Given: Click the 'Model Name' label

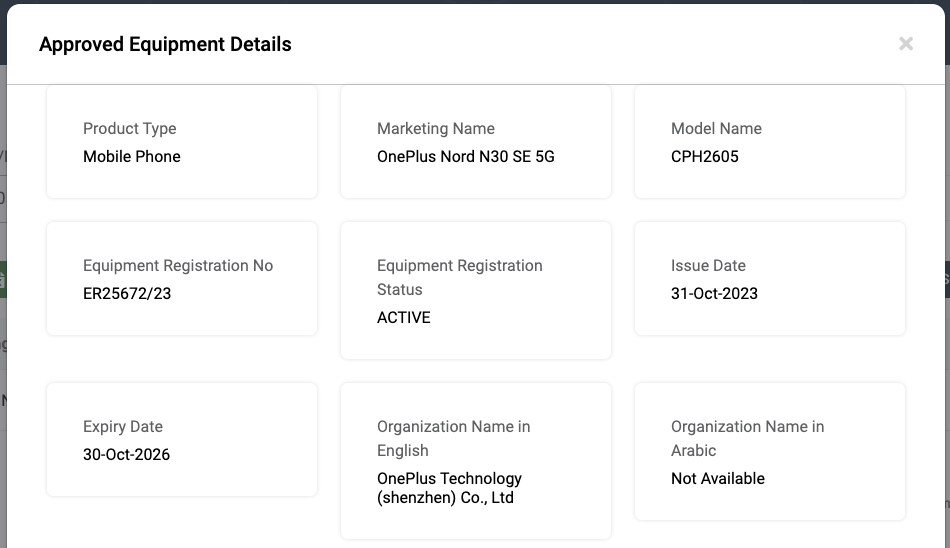Looking at the screenshot, I should coord(716,129).
